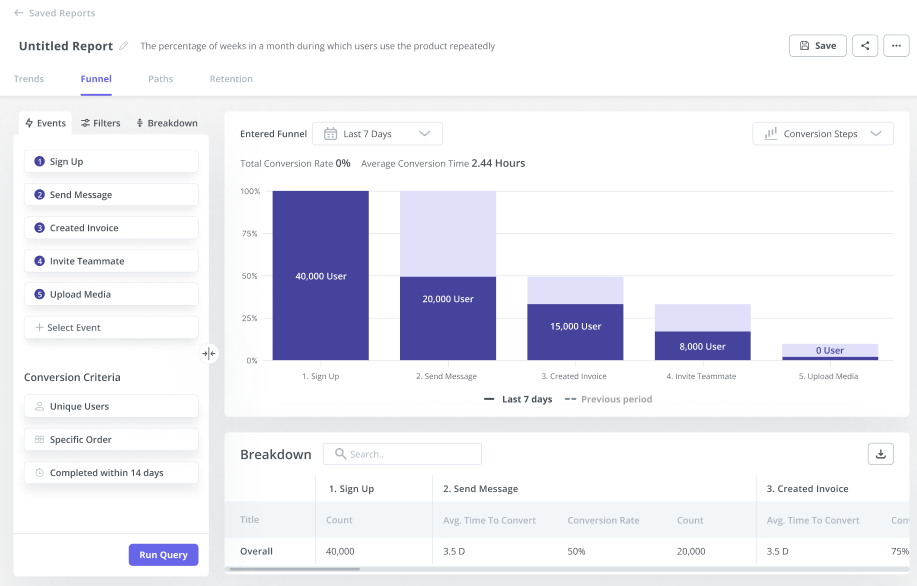
Task: Save the report with Save button
Action: [817, 46]
